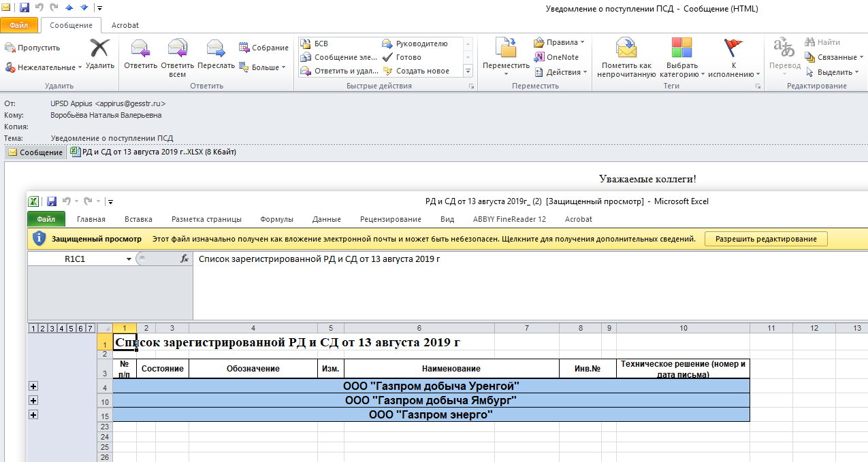
Task: Open the Excel Данные tab
Action: [327, 219]
